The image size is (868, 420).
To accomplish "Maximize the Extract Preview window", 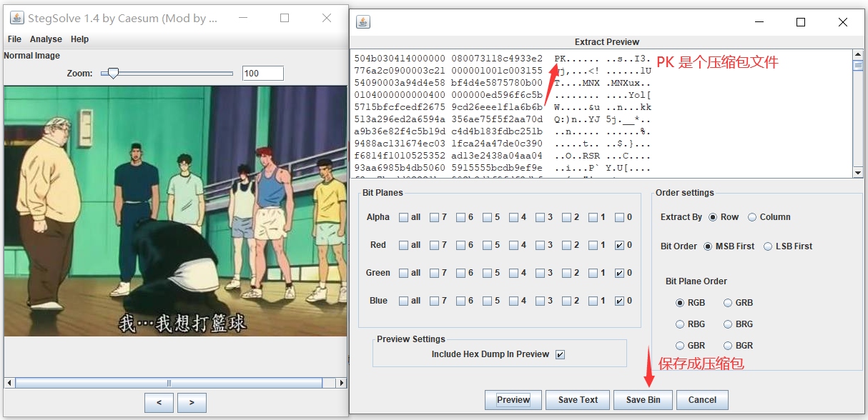I will (x=801, y=22).
